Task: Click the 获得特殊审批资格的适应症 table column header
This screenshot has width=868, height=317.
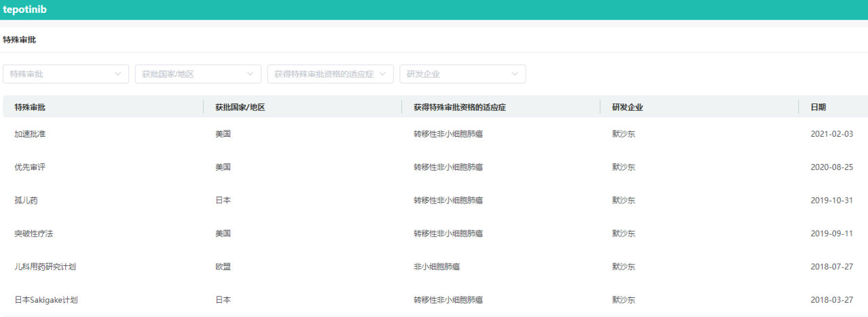Action: 460,107
